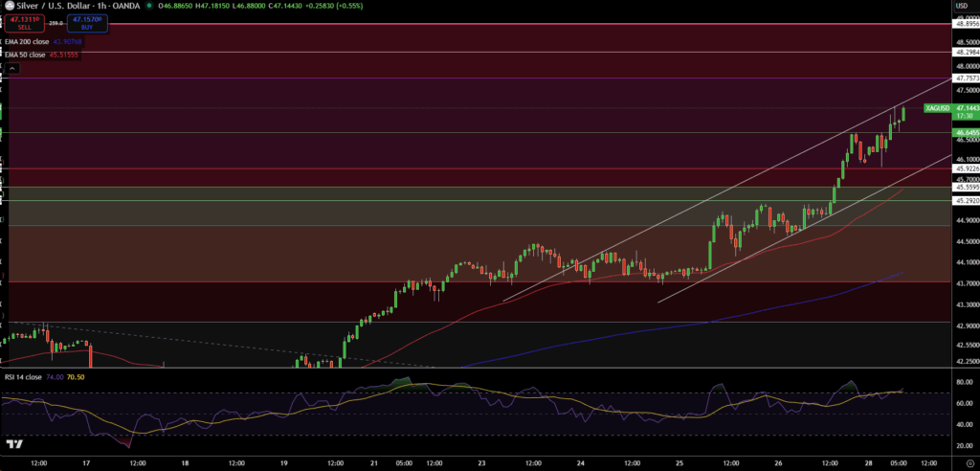Image resolution: width=980 pixels, height=471 pixels.
Task: Click the 47.7573 price level label
Action: click(962, 78)
